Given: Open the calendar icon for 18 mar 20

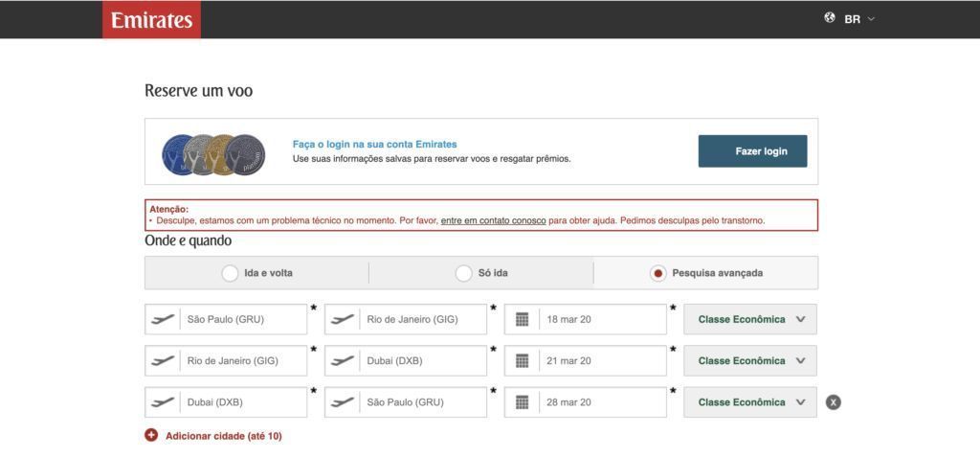Looking at the screenshot, I should point(523,319).
